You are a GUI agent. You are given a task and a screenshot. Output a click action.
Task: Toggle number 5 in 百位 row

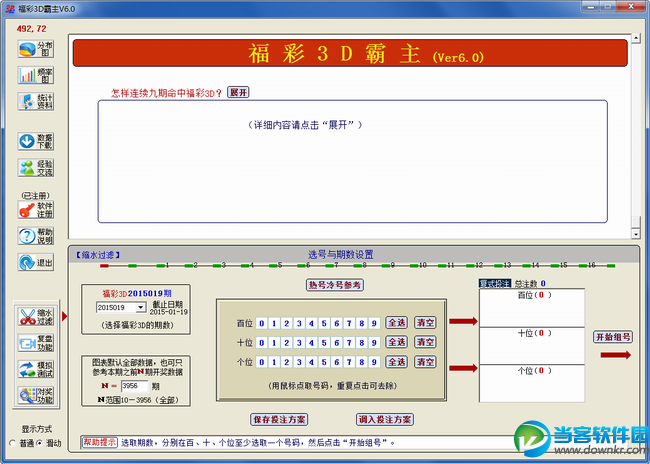coord(324,323)
